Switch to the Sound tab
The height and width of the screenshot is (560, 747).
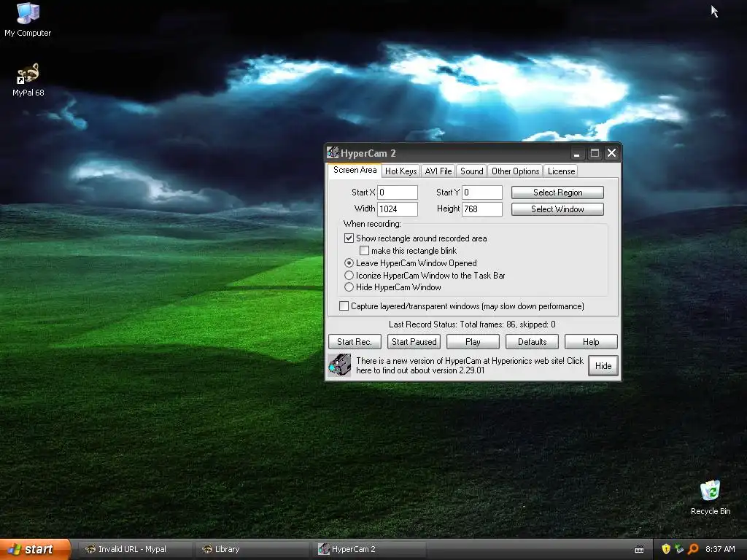(472, 171)
